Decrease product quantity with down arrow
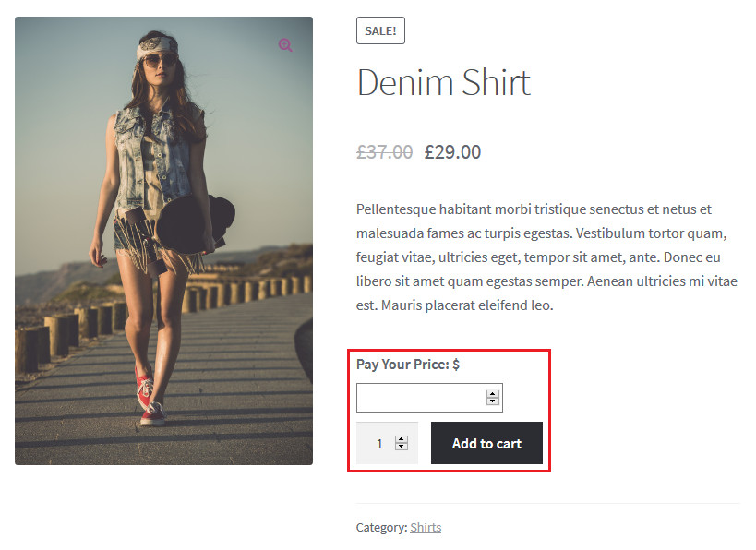The width and height of the screenshot is (756, 550). 401,447
